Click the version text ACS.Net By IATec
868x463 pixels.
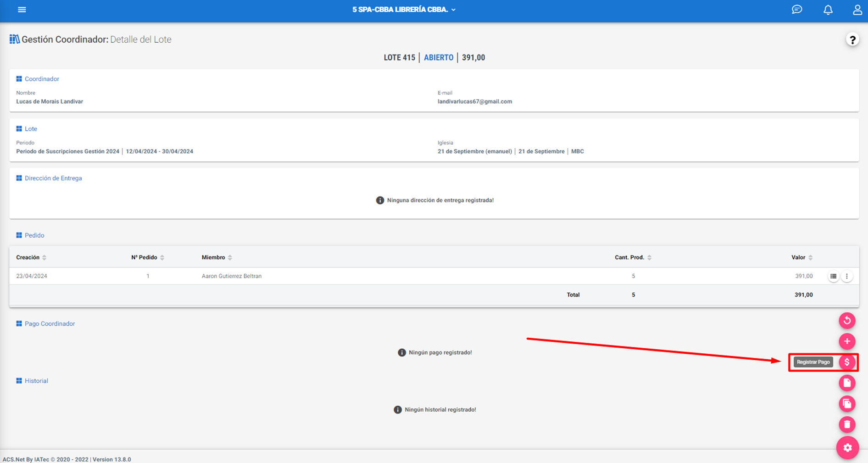click(x=67, y=459)
